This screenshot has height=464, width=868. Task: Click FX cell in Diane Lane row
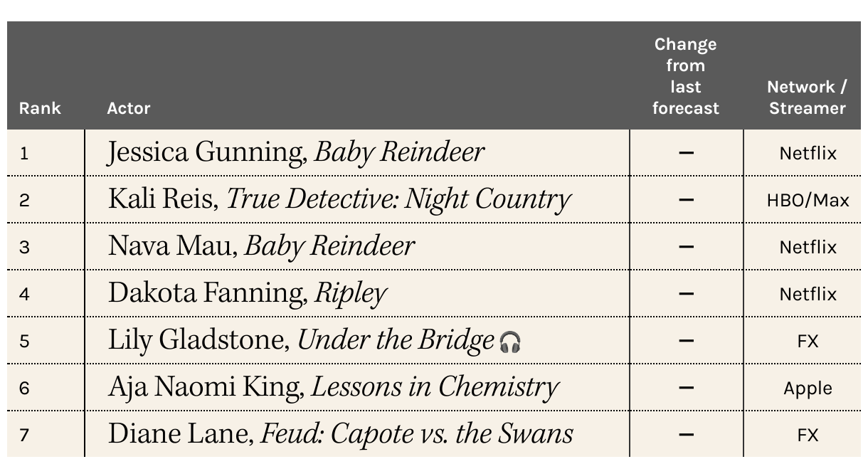click(x=808, y=436)
